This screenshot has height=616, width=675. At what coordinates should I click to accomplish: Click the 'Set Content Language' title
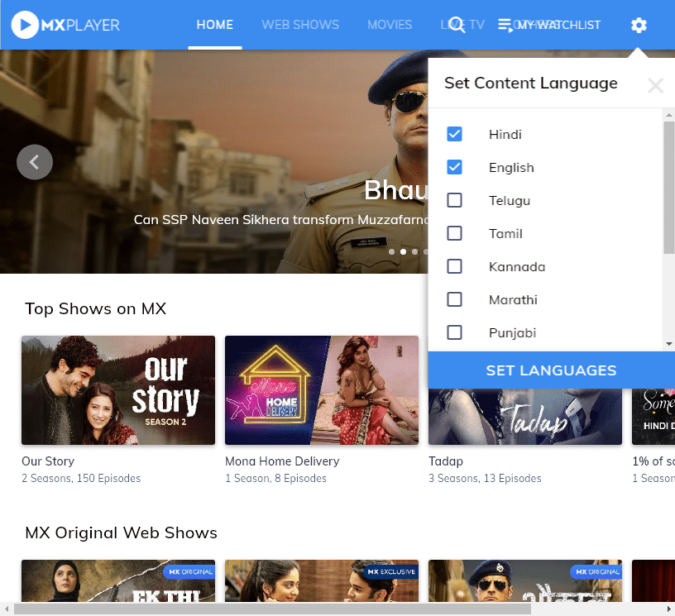click(531, 83)
